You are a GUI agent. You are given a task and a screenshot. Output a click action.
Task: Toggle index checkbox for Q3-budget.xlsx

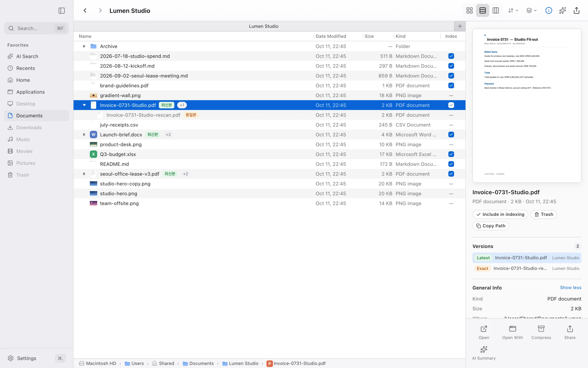tap(451, 154)
